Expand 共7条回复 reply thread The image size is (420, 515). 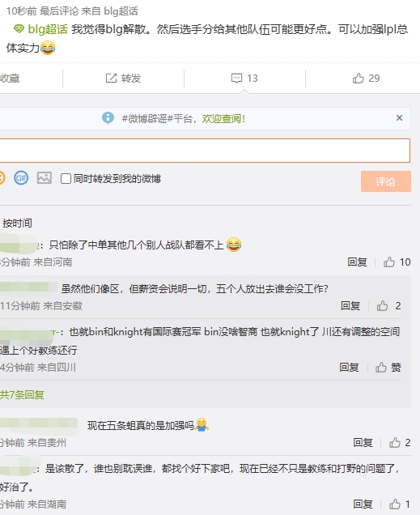22,394
